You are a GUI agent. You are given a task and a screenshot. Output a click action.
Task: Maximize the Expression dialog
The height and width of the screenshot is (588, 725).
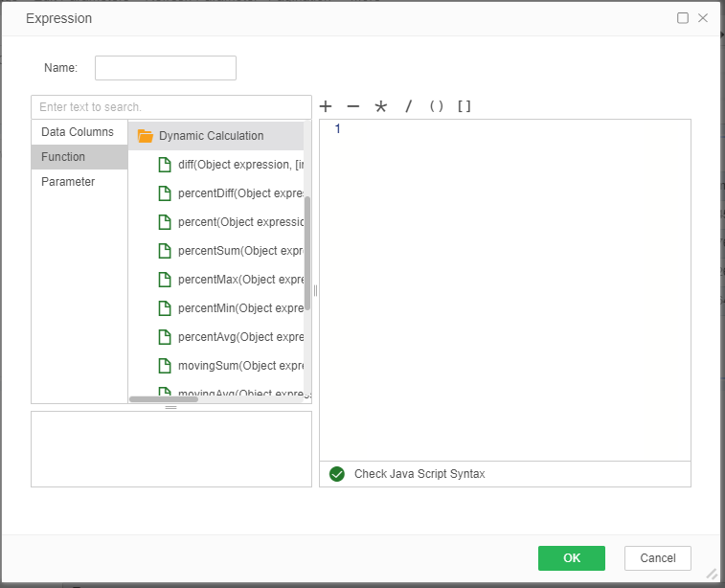click(683, 18)
